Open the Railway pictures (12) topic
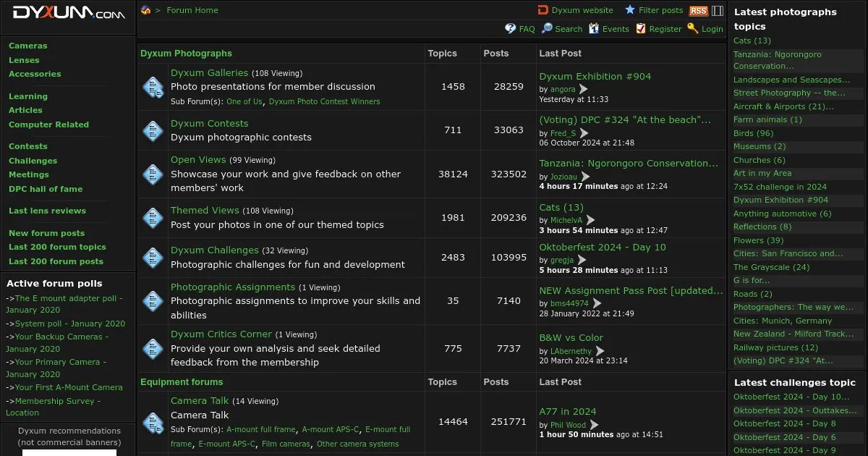 click(x=775, y=347)
